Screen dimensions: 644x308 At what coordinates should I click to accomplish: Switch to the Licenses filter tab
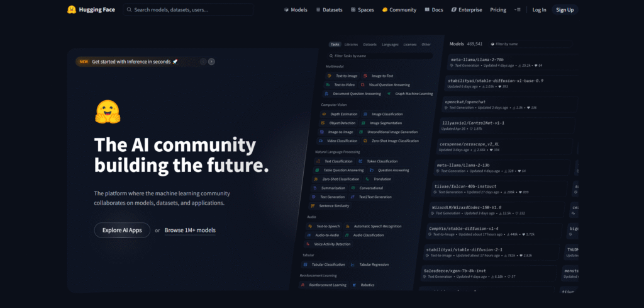[x=410, y=45]
